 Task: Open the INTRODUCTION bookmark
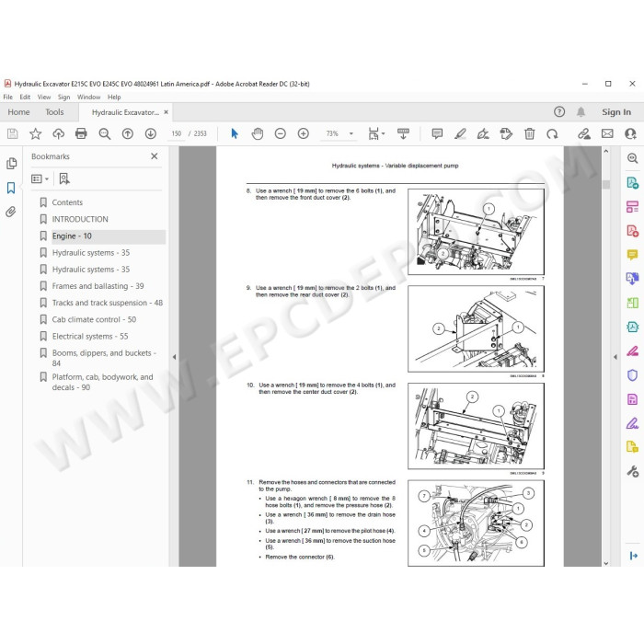80,219
